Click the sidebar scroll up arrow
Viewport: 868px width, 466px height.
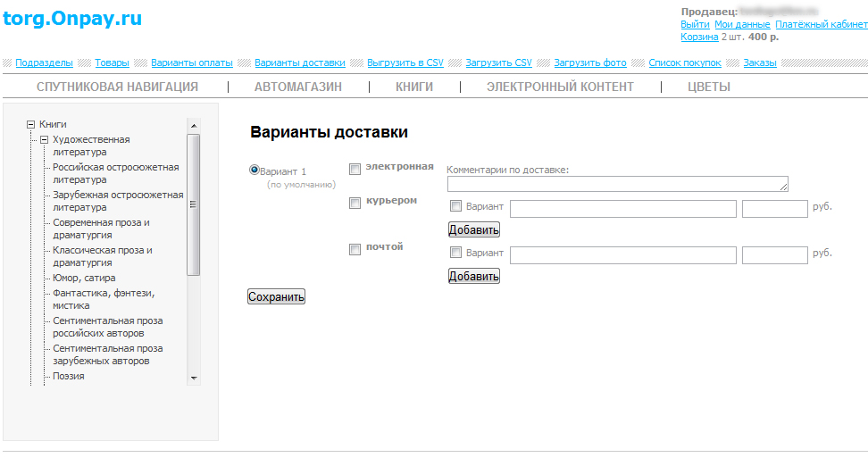[194, 125]
